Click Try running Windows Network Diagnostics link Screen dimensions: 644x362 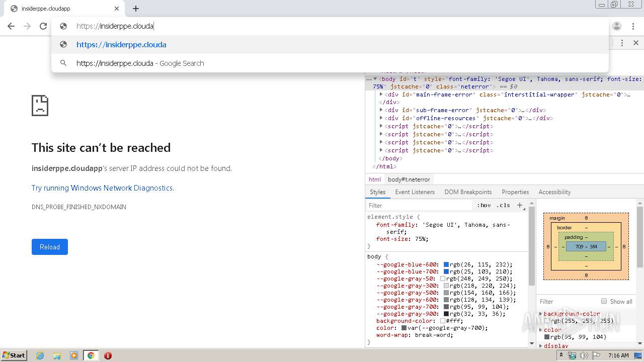click(103, 188)
